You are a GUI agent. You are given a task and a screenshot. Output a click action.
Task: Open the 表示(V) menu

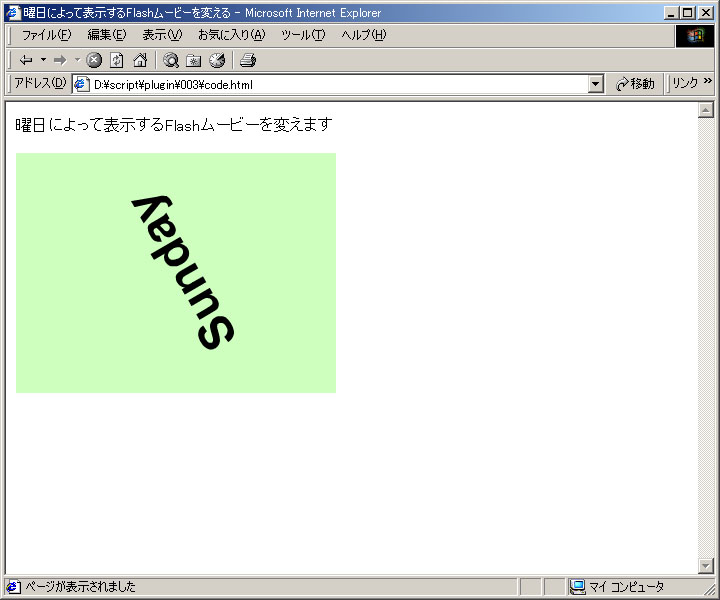point(162,35)
